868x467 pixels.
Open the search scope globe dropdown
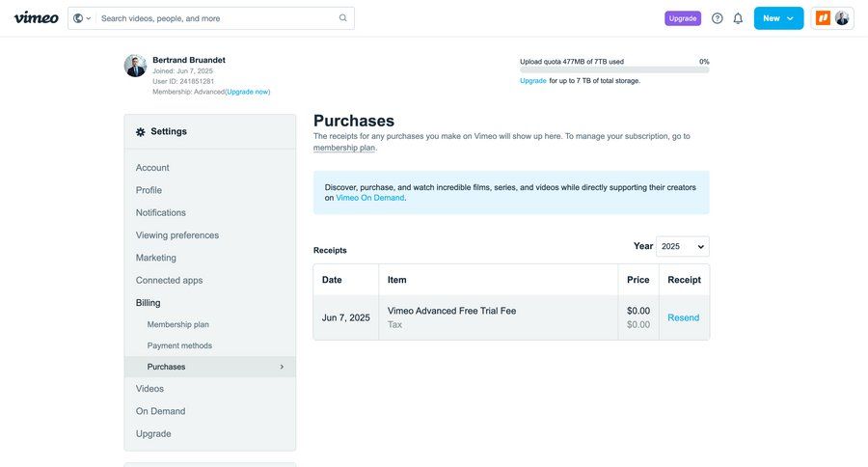[82, 18]
